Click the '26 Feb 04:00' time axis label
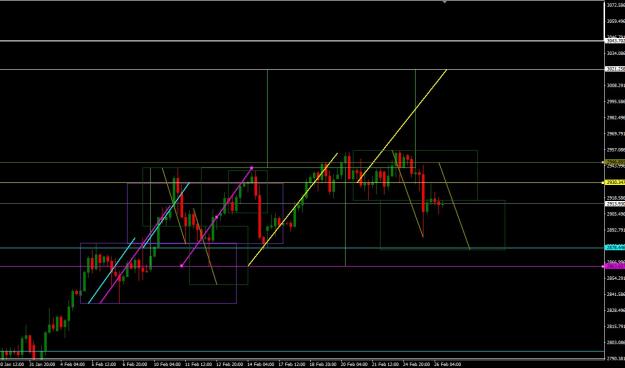625x368 pixels. tap(448, 364)
